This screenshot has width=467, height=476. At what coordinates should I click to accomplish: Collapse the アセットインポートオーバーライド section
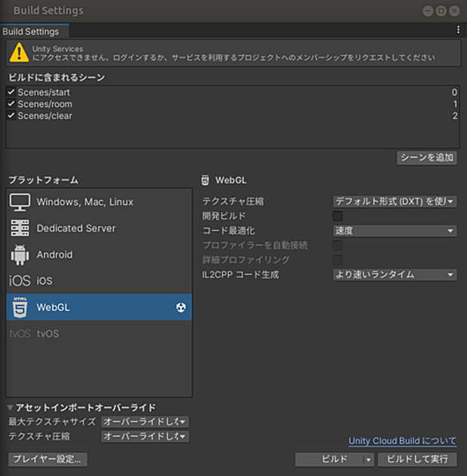tap(10, 407)
